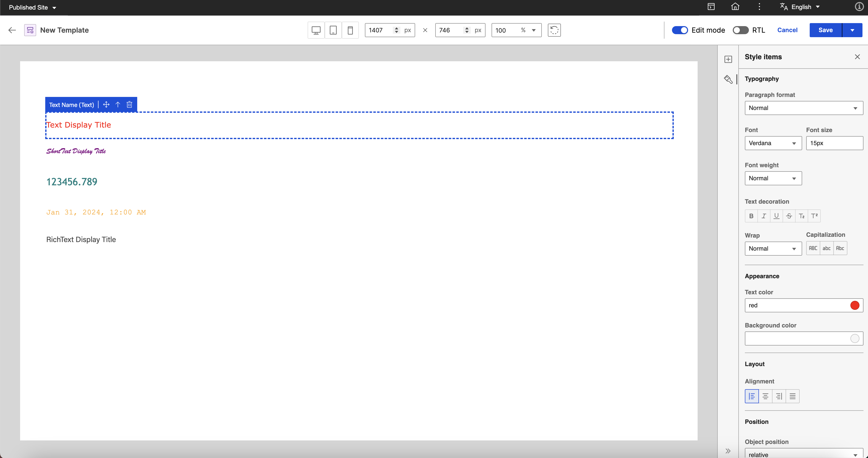
Task: Open the Verdana font dropdown
Action: tap(773, 143)
